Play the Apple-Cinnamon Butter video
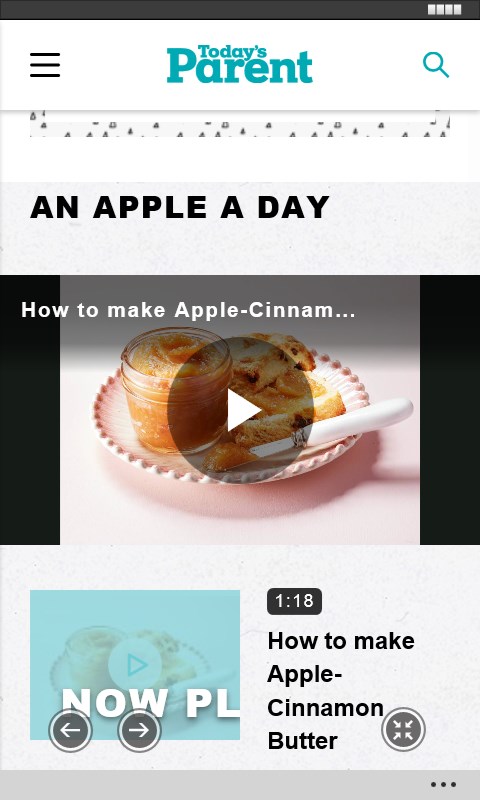 240,410
